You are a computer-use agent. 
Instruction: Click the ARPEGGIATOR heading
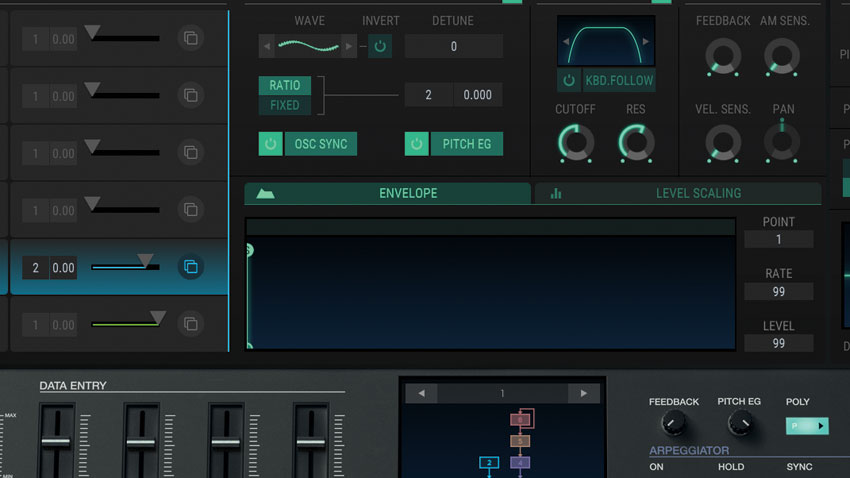click(x=688, y=450)
